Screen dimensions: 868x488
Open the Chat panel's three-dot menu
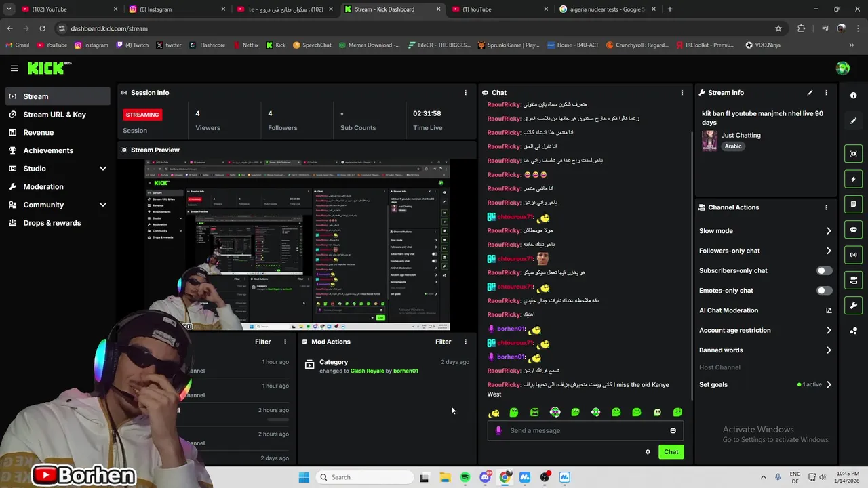point(682,93)
